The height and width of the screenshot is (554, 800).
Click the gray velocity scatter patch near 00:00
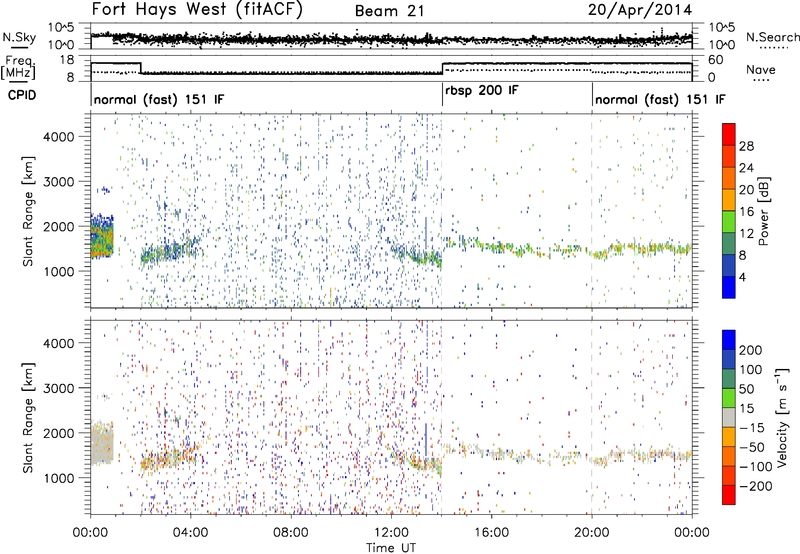click(x=102, y=443)
